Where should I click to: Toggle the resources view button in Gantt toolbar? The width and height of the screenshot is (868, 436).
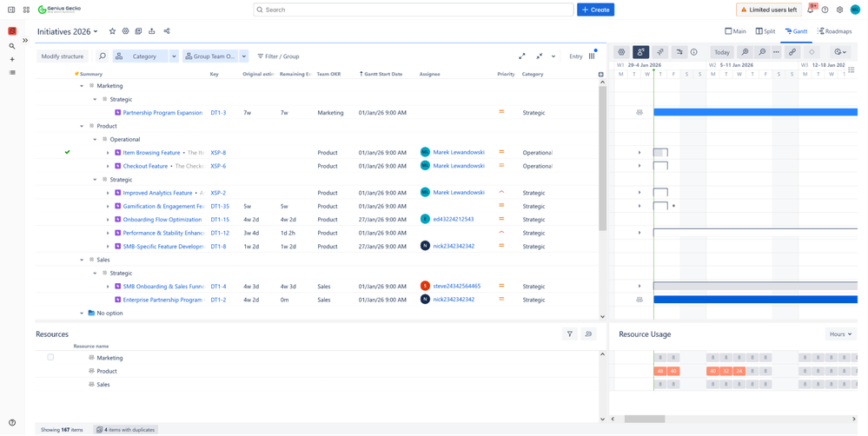(x=640, y=52)
